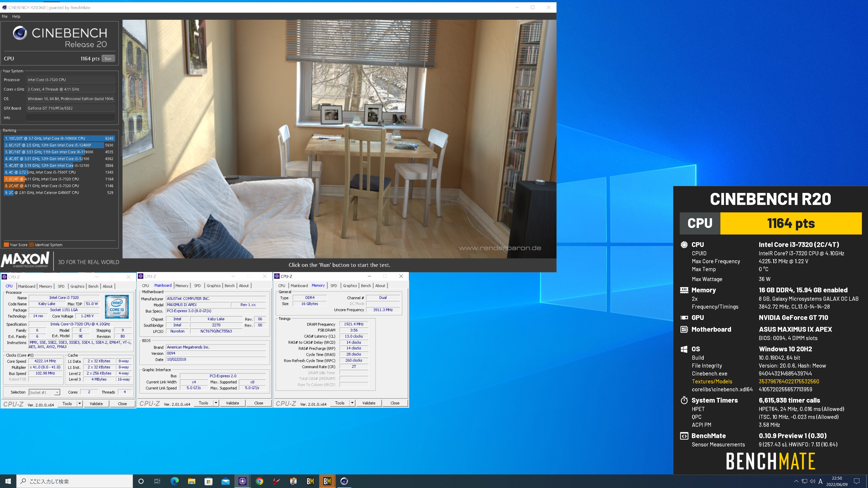The image size is (868, 488).
Task: Click the DRAM Frequency 1921.4 MHz value
Action: (354, 324)
